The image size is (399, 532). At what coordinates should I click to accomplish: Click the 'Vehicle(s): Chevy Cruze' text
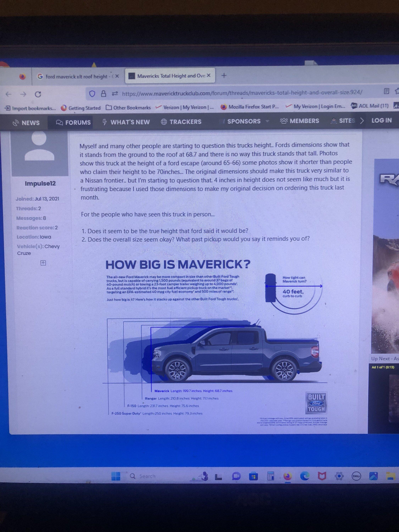pyautogui.click(x=38, y=250)
